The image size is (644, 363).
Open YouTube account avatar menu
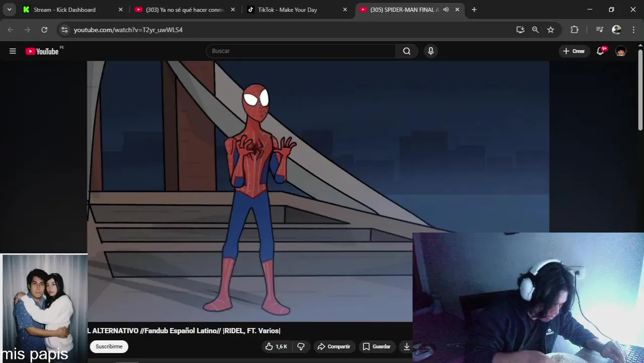tap(621, 51)
